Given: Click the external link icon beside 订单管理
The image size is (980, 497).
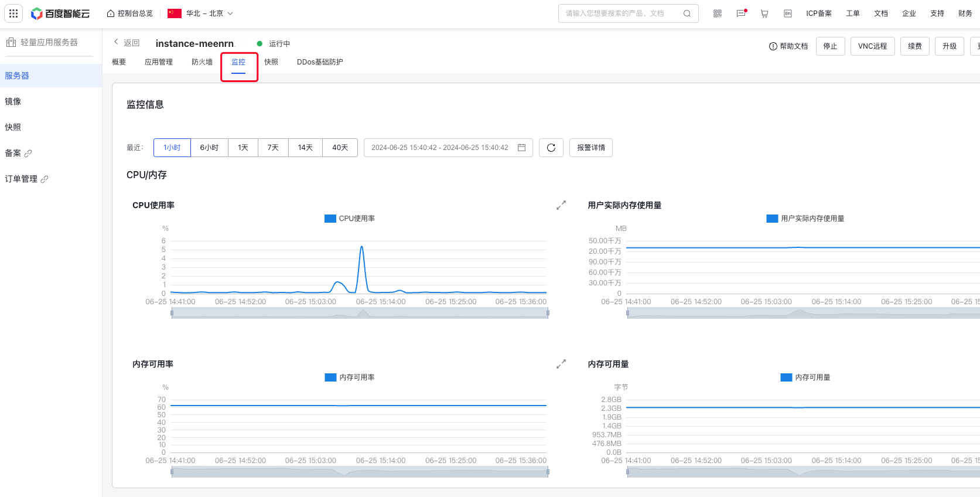Looking at the screenshot, I should pyautogui.click(x=45, y=179).
